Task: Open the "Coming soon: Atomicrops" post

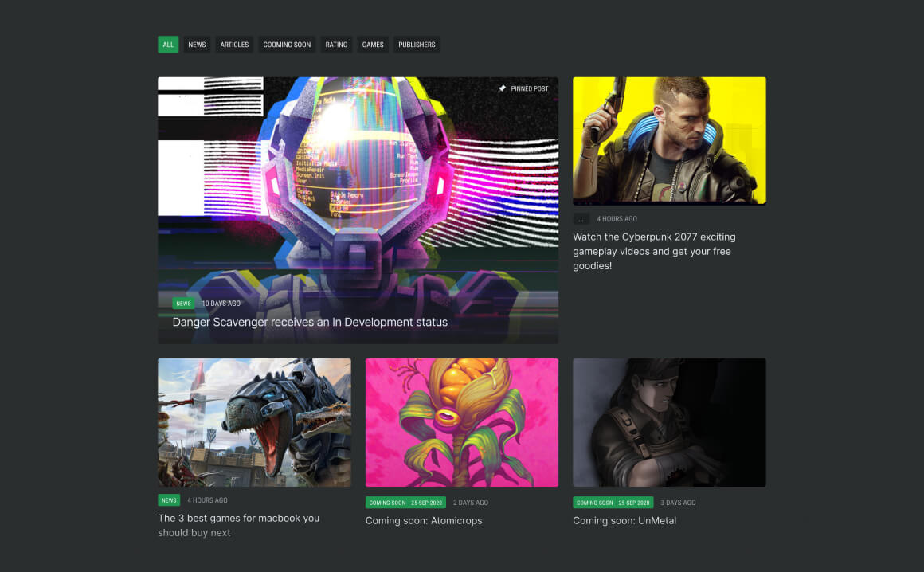Action: click(423, 520)
